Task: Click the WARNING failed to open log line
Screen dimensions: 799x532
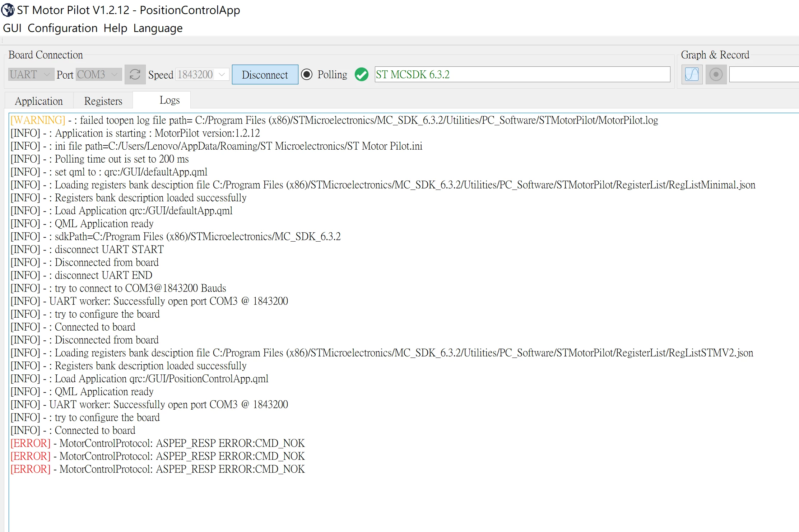Action: [x=334, y=120]
